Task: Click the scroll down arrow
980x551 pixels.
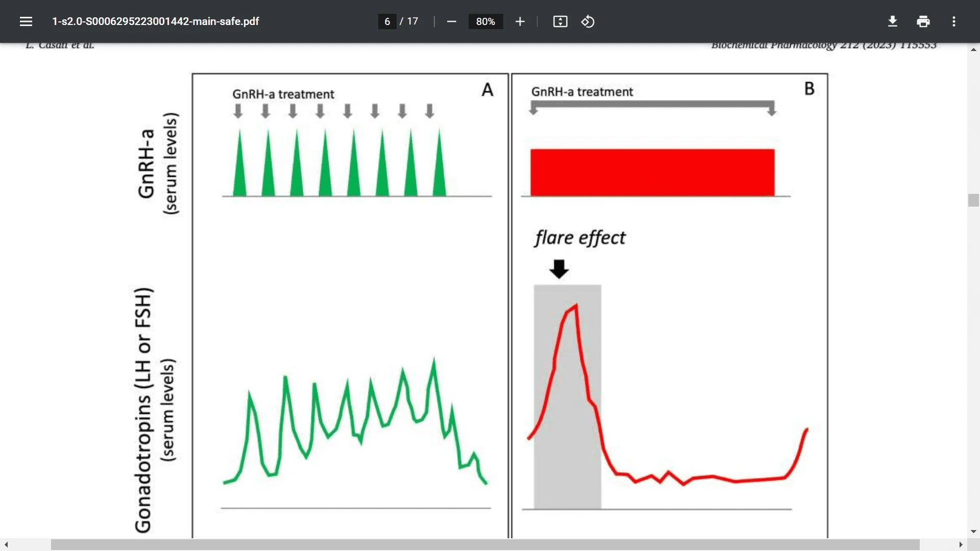Action: (x=973, y=532)
